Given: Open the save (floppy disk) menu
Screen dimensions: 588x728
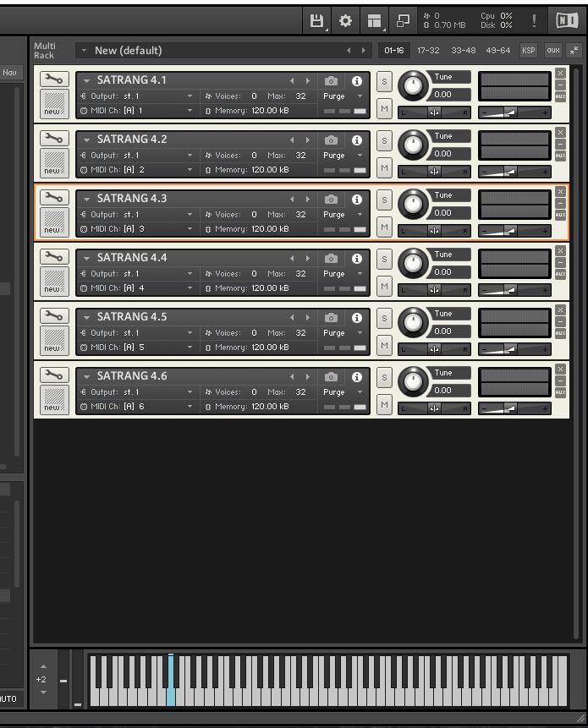Looking at the screenshot, I should (x=316, y=21).
